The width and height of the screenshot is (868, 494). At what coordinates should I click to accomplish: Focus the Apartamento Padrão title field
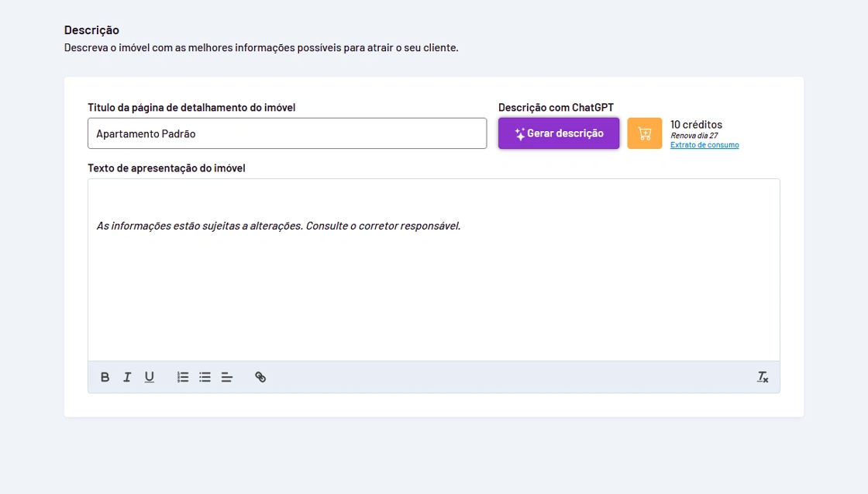point(287,133)
